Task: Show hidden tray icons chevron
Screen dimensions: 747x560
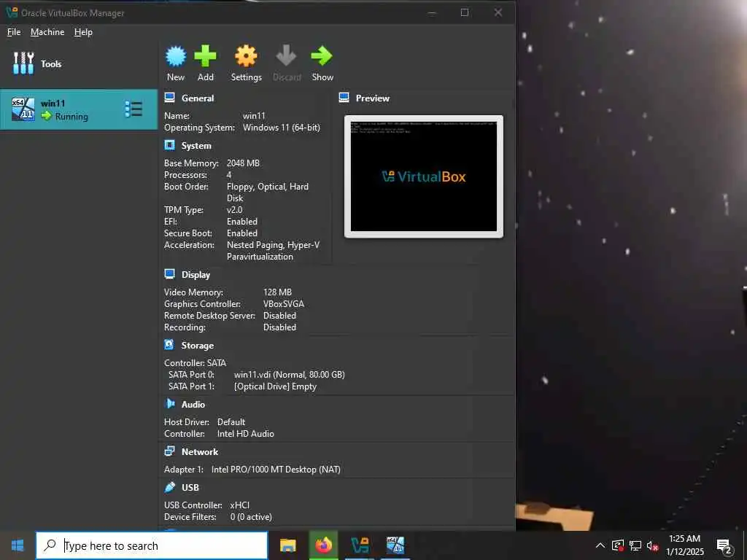Action: point(600,545)
